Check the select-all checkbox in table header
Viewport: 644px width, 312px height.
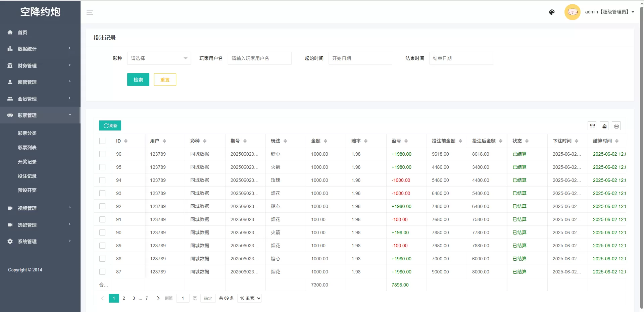pyautogui.click(x=102, y=141)
